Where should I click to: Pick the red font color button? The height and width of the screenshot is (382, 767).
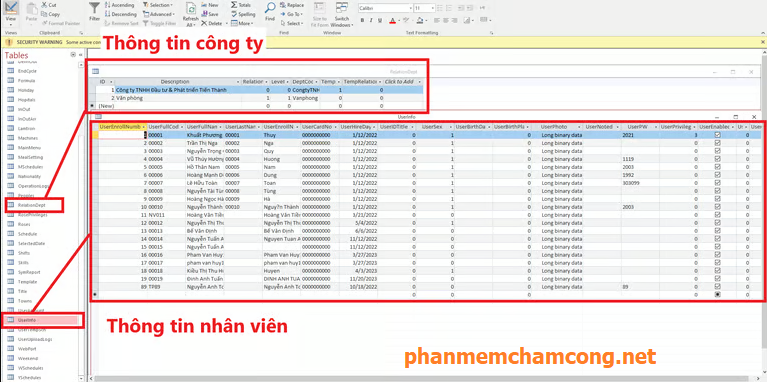tap(392, 21)
